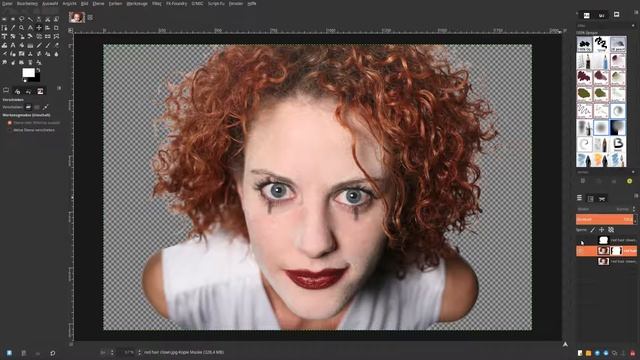This screenshot has width=640, height=360.
Task: Open the brush tag assignment dropdown
Action: (x=633, y=172)
